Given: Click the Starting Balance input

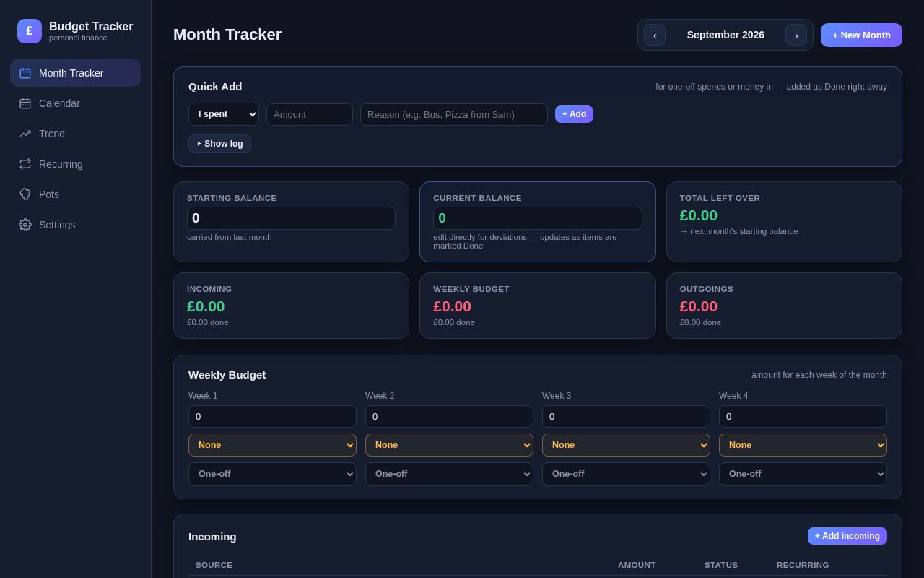Looking at the screenshot, I should pyautogui.click(x=291, y=218).
